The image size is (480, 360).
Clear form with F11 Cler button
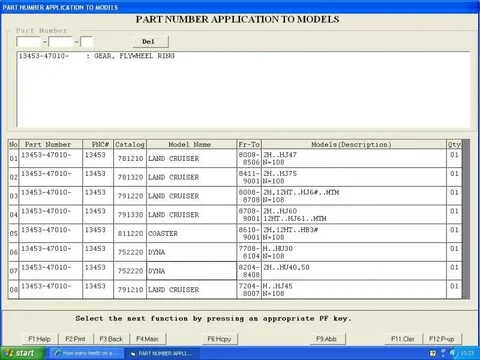[403, 339]
